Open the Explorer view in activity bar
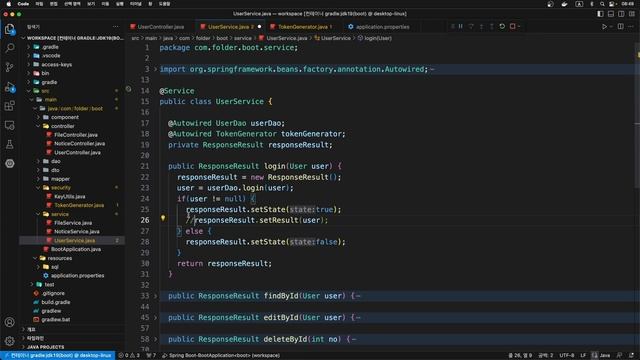640x360 pixels. click(x=9, y=29)
